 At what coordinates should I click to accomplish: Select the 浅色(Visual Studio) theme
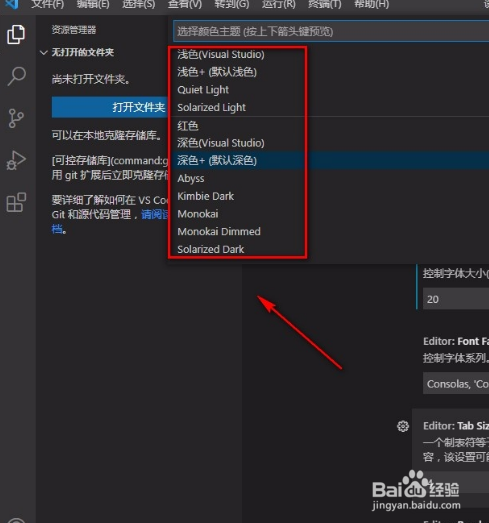tap(221, 54)
